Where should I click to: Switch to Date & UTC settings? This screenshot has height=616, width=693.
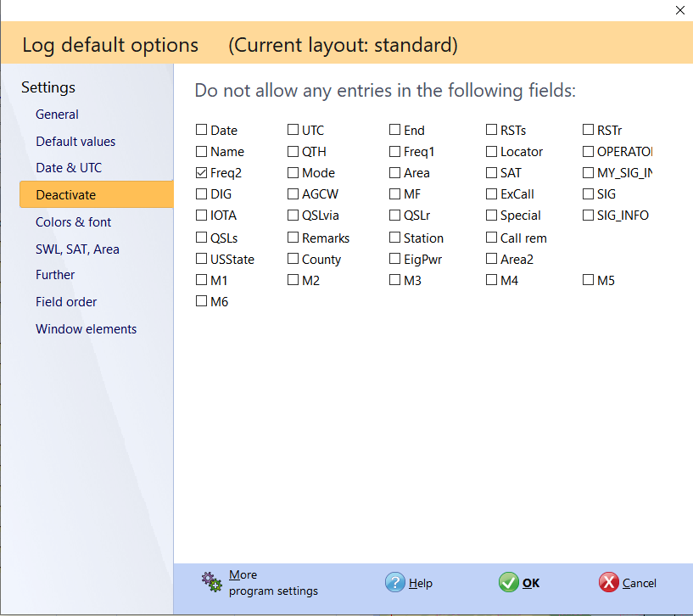point(69,168)
